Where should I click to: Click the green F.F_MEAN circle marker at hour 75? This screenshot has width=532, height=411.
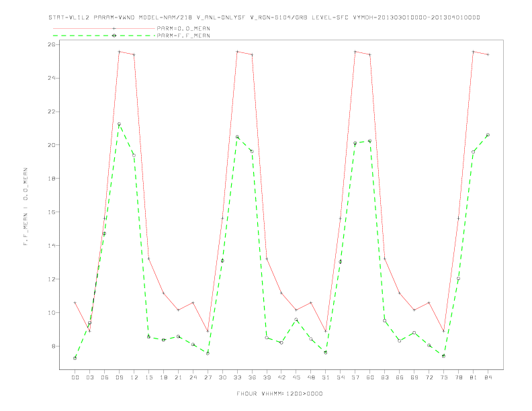[x=444, y=356]
